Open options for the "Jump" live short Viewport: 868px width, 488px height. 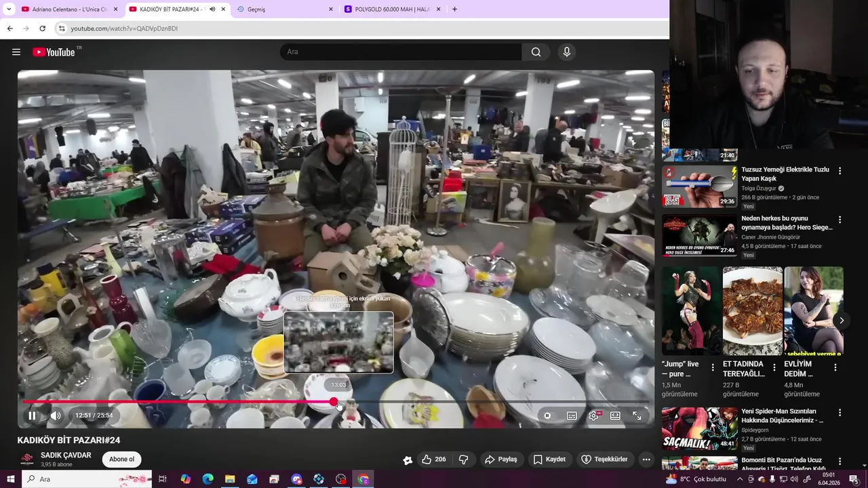point(713,367)
